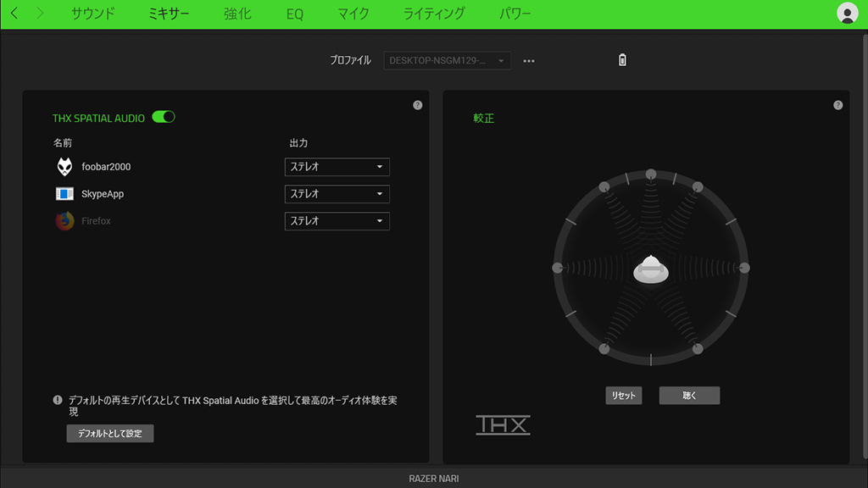Go back with the left arrow
This screenshot has height=488, width=868.
14,14
